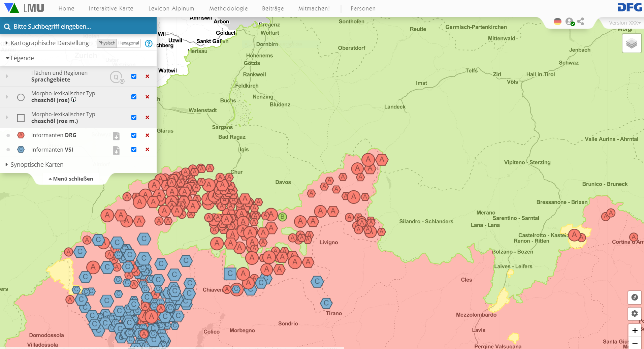The height and width of the screenshot is (349, 644).
Task: Uncheck the Sprachgebiete layer checkbox
Action: [x=134, y=76]
